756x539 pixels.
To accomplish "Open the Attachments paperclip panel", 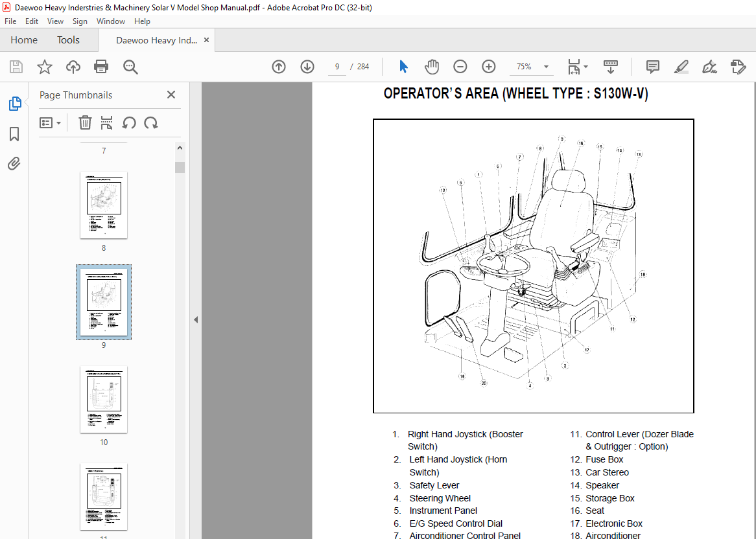I will (x=14, y=164).
